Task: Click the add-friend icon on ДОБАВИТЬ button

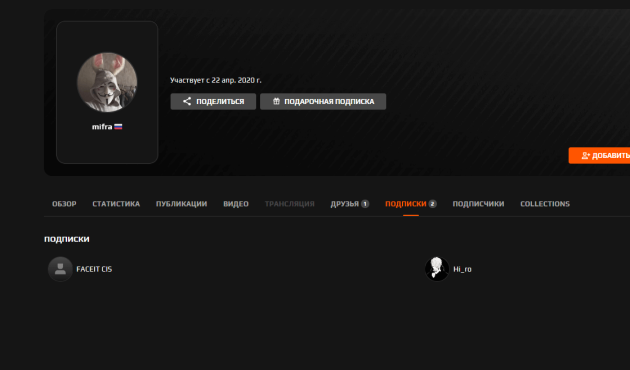Action: pyautogui.click(x=585, y=155)
